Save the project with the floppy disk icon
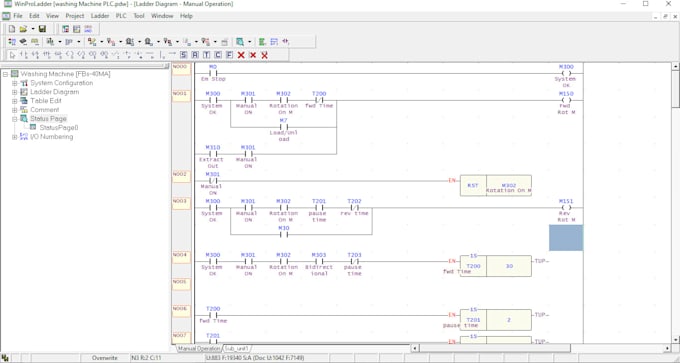This screenshot has width=680, height=363. [x=42, y=29]
